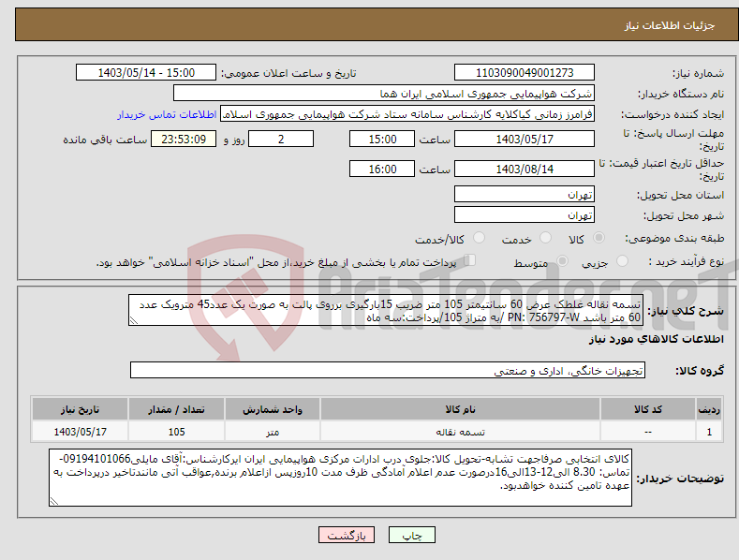
Task: Click the buyer organization name field
Action: [x=384, y=94]
